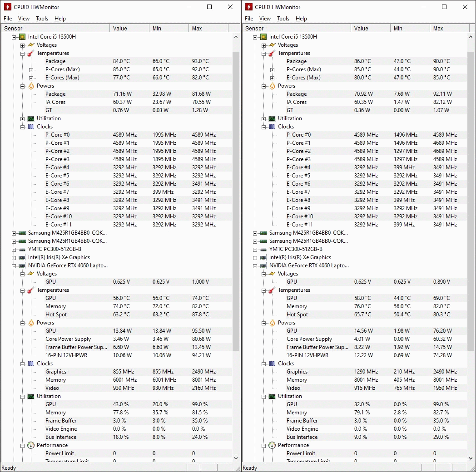The image size is (476, 472).
Task: Click second Samsung memory module icon, right window
Action: (263, 241)
